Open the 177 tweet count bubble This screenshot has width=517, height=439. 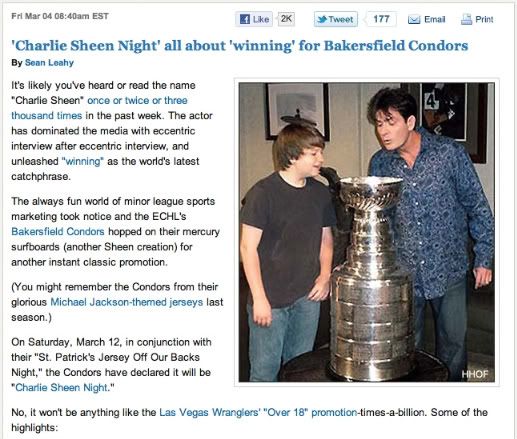point(381,19)
